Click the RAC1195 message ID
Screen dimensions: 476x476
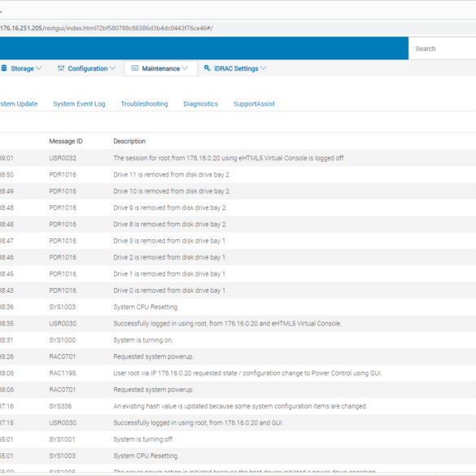pos(63,373)
